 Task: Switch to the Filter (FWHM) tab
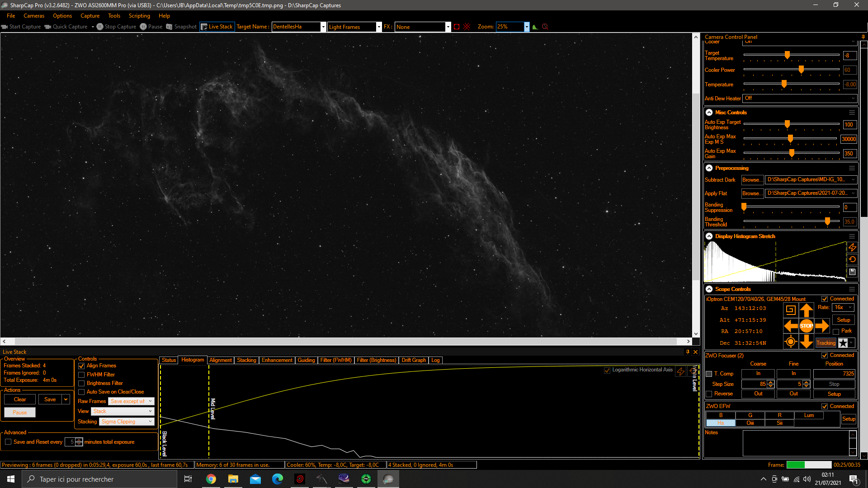336,360
